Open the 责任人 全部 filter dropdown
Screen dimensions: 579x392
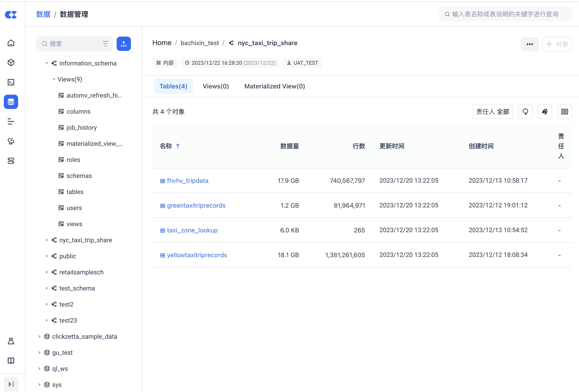point(492,112)
